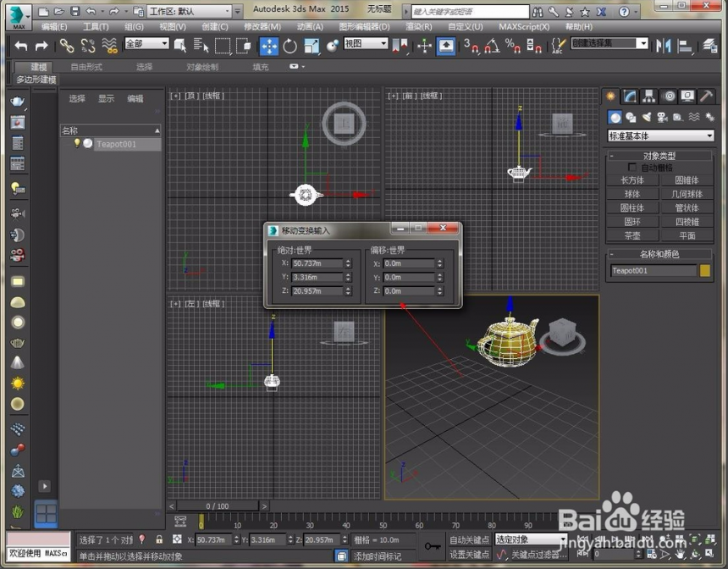
Task: Click the Cylinder object type button
Action: pyautogui.click(x=632, y=208)
